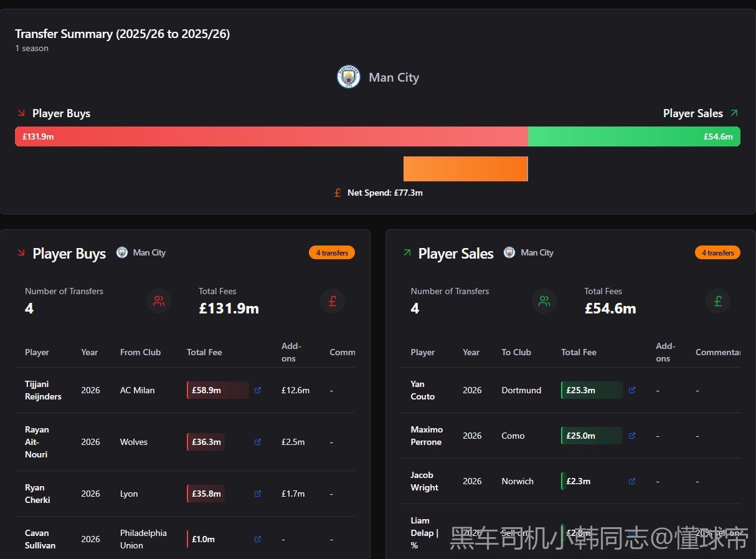Screen dimensions: 756x559
Task: Click the orange Net Spend bar
Action: (466, 169)
